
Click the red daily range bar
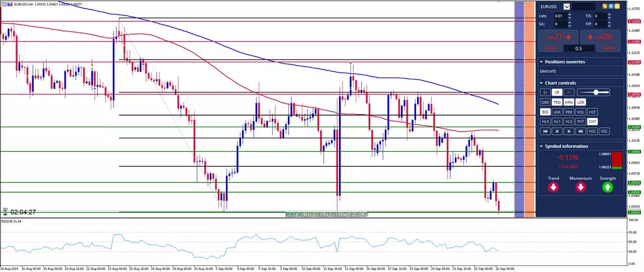tap(617, 159)
